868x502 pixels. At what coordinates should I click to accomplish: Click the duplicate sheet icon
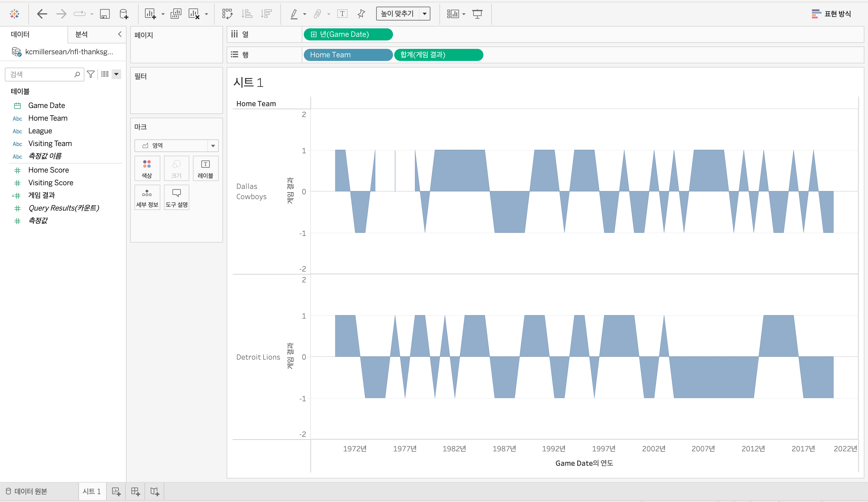pos(176,14)
